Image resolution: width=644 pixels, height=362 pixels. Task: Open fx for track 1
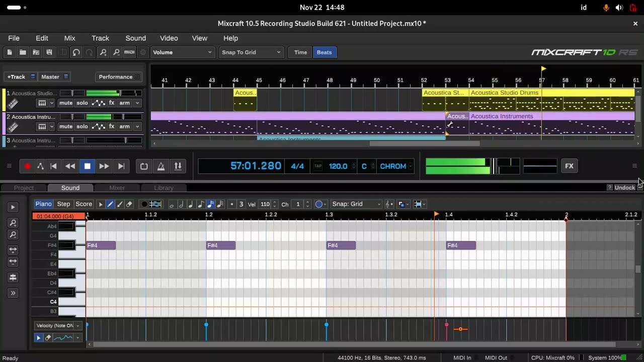coord(112,103)
